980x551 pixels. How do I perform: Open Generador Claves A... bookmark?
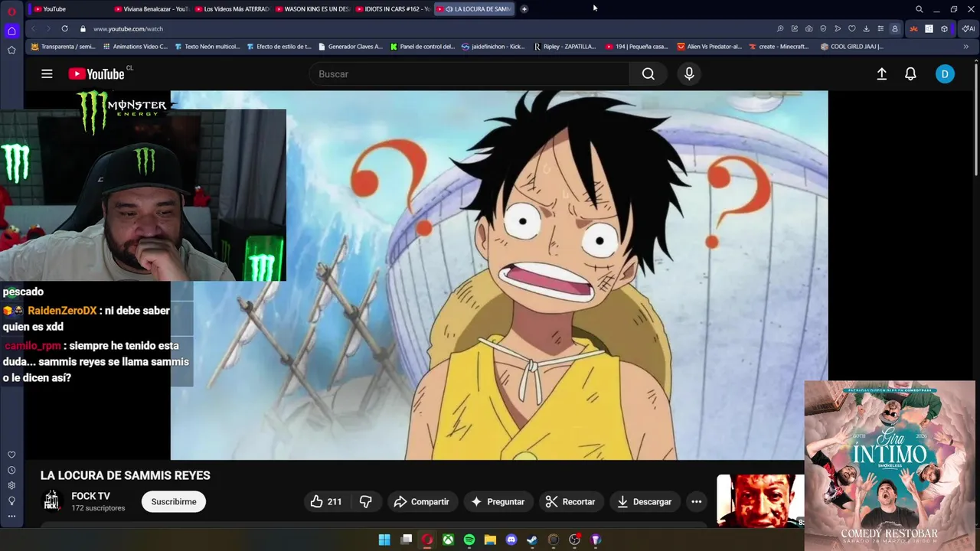click(351, 47)
